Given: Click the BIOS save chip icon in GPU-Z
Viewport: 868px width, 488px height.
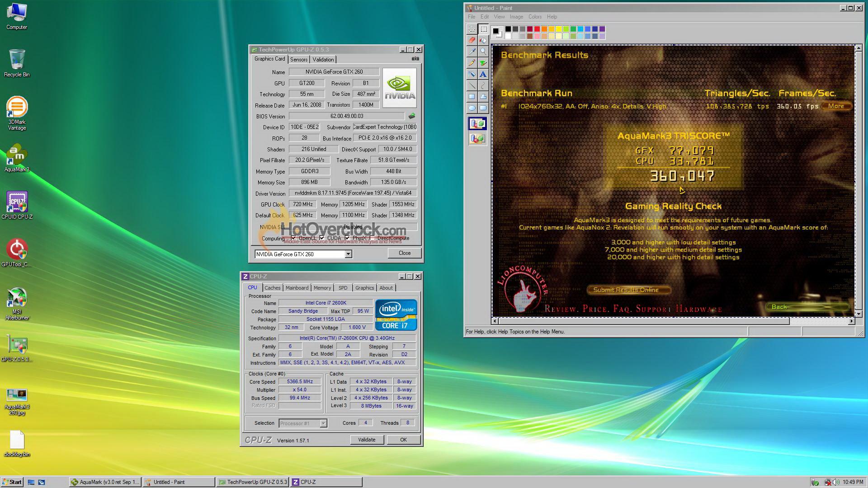Looking at the screenshot, I should coord(412,116).
